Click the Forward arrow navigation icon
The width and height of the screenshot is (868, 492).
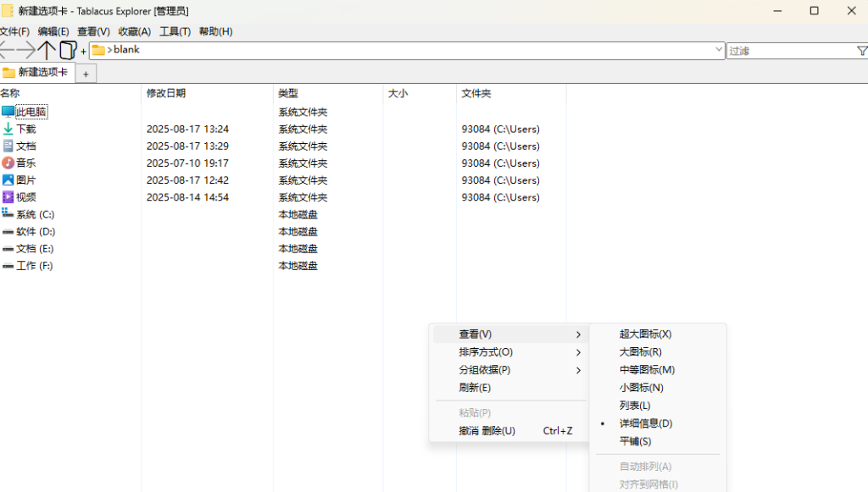27,51
